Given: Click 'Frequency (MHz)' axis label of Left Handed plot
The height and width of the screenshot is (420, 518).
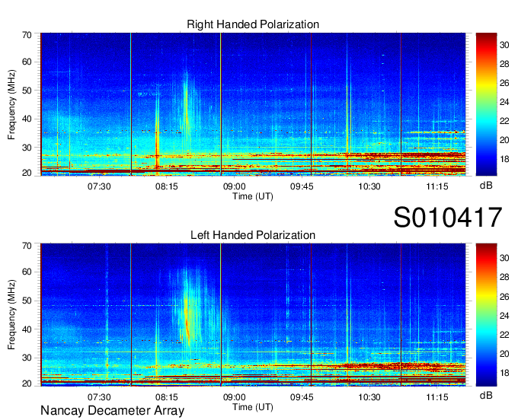Looking at the screenshot, I should pos(11,315).
